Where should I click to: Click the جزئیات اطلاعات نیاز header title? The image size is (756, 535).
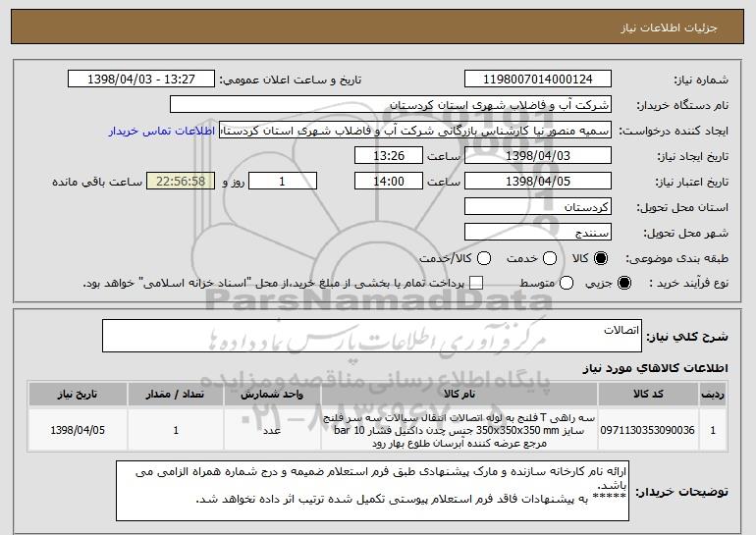669,27
